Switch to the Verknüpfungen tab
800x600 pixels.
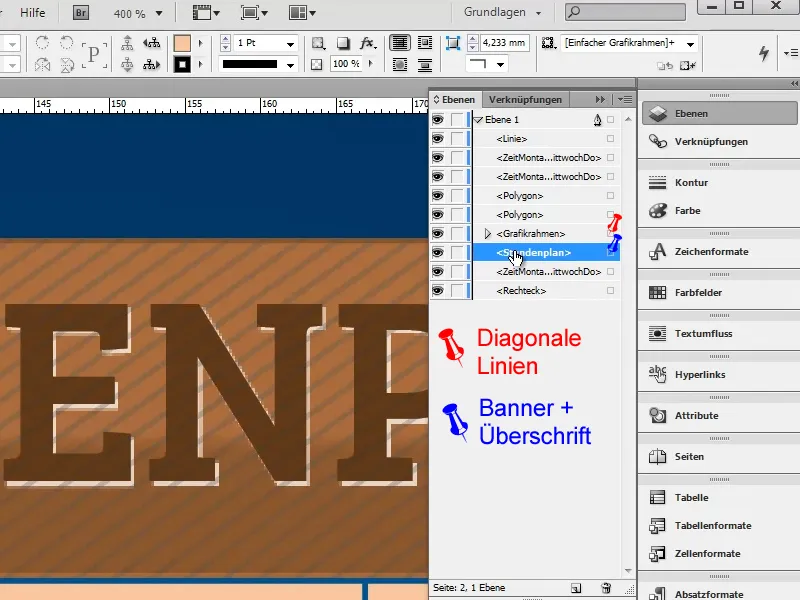(525, 99)
